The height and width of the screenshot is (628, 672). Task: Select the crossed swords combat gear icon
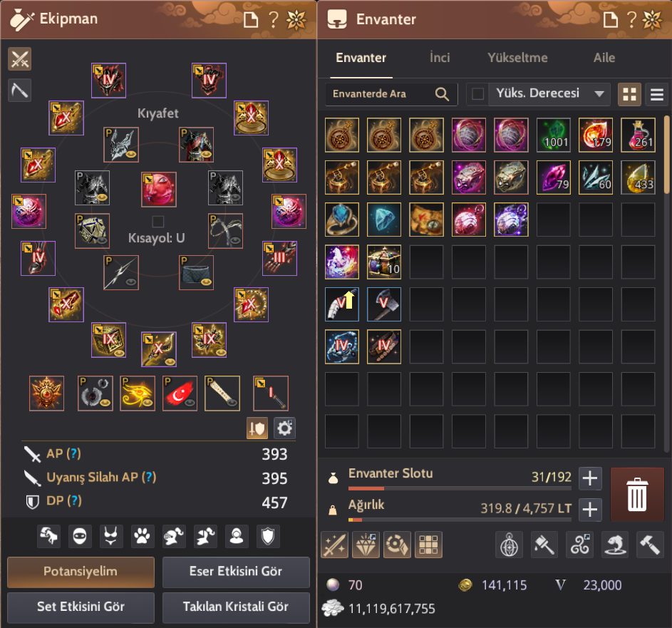[20, 58]
